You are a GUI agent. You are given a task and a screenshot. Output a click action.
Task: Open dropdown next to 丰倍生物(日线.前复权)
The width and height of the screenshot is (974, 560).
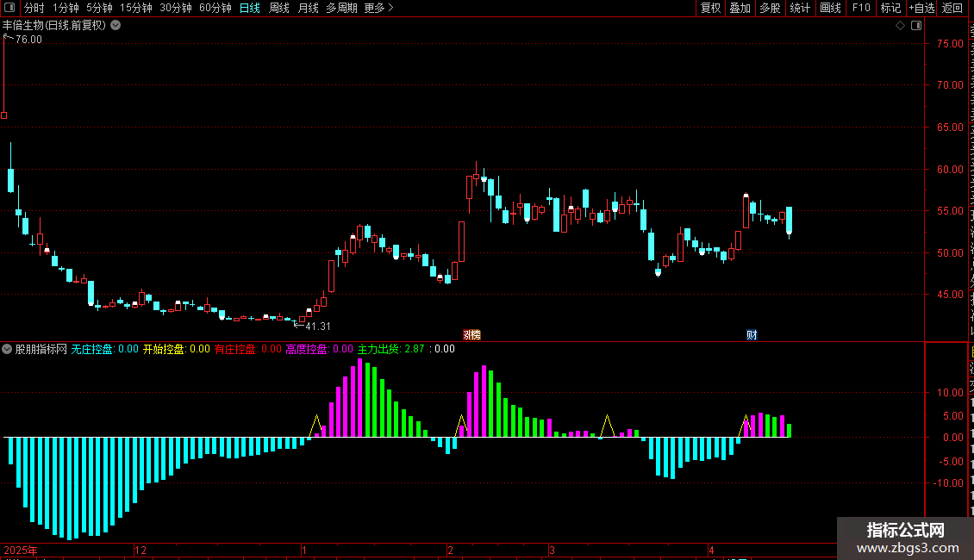click(116, 26)
